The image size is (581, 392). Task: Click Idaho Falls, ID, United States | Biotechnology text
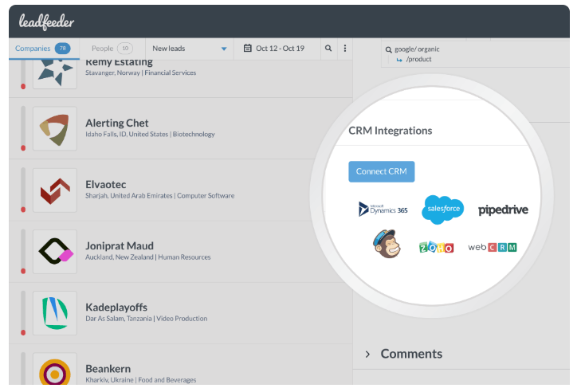(150, 134)
